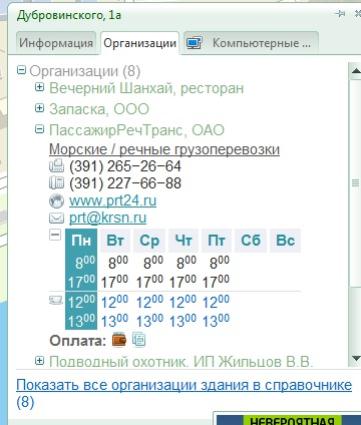
Task: Click the НЕВЕРОЯТНАЯ banner ad
Action: pos(287,419)
